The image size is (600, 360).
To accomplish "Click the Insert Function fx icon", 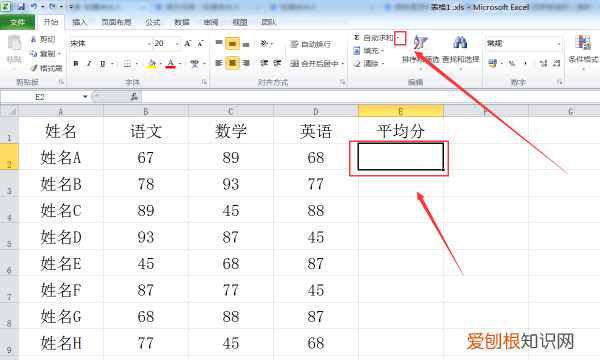I will [x=134, y=97].
